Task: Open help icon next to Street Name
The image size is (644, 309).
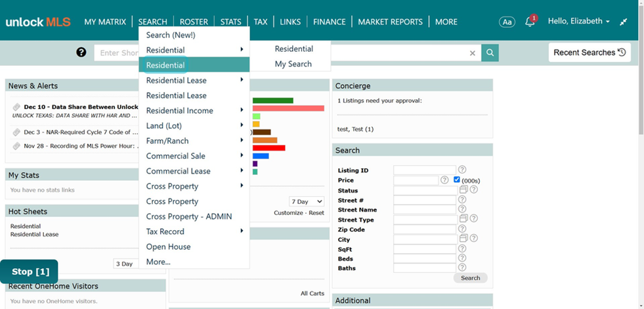Action: click(x=462, y=210)
